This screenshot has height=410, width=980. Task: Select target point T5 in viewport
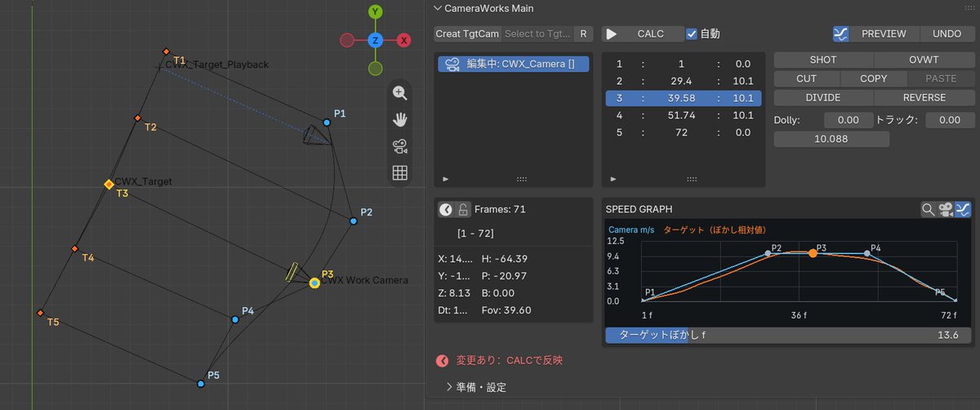pyautogui.click(x=39, y=313)
